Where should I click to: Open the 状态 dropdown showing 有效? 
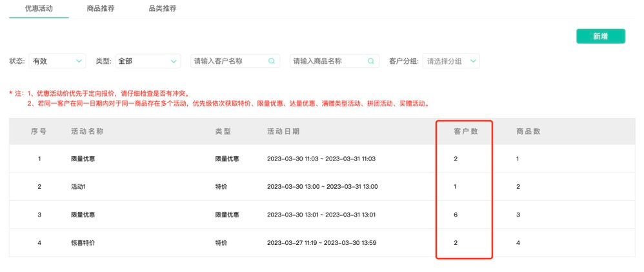[x=57, y=61]
